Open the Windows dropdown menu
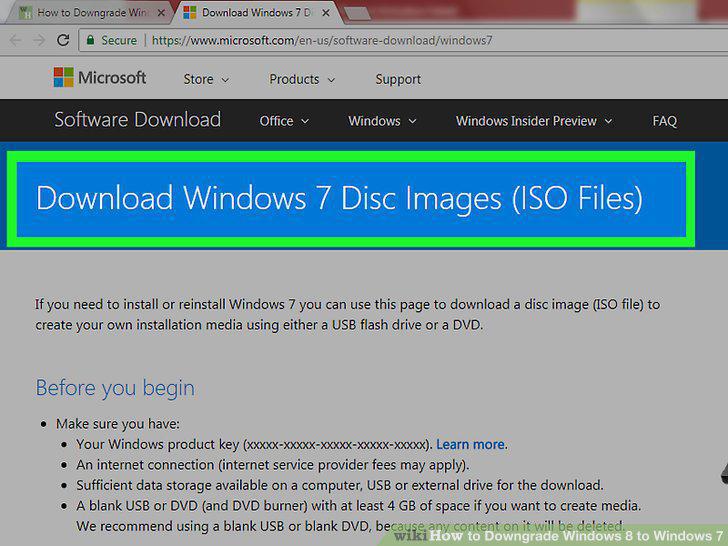This screenshot has width=728, height=546. click(x=382, y=121)
